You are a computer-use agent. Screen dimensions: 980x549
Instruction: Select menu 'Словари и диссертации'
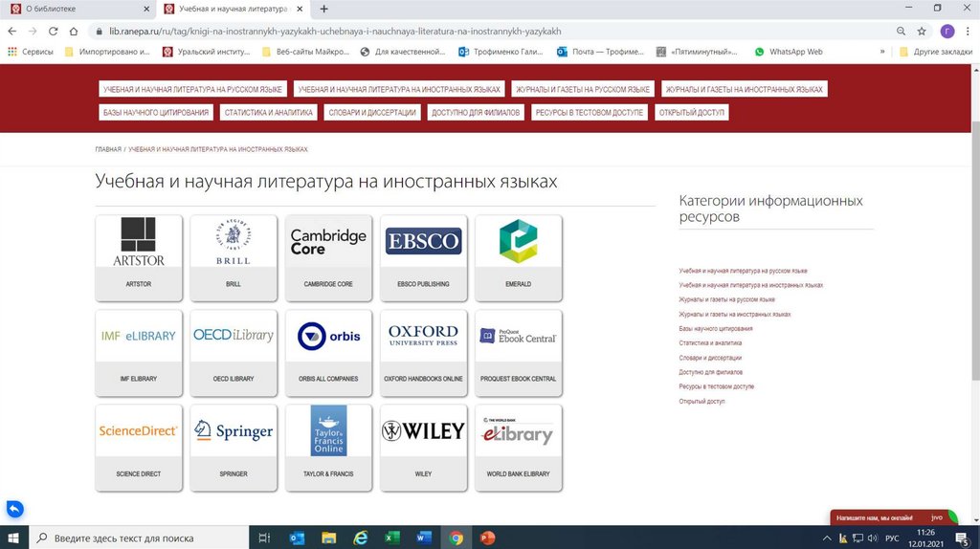pos(372,113)
